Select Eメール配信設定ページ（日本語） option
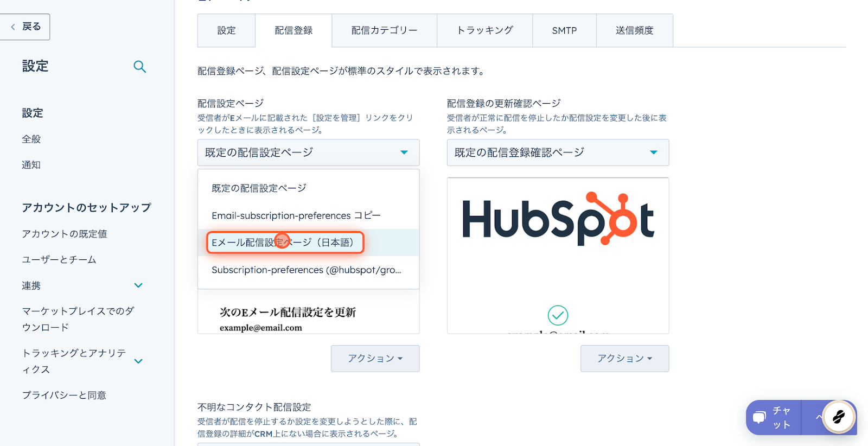This screenshot has height=446, width=868. coord(308,243)
